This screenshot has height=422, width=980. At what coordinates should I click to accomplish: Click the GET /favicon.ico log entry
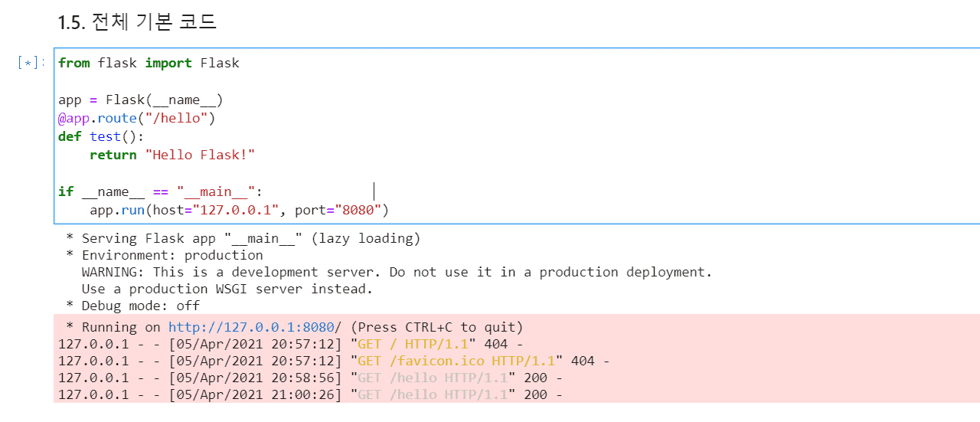(x=334, y=361)
